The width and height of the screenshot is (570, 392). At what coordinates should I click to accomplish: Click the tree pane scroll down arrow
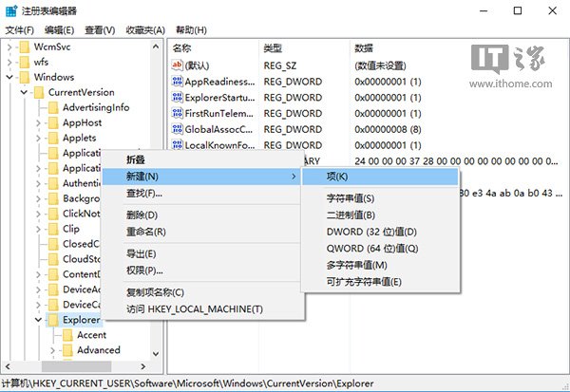click(156, 354)
